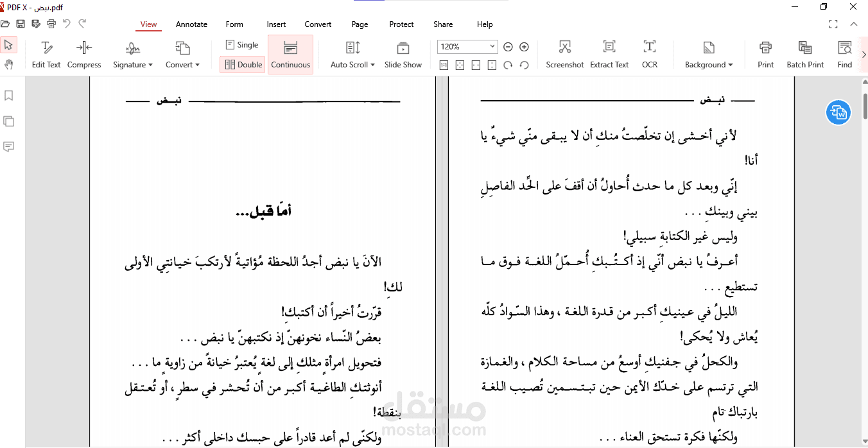Open the comments side panel

[9, 147]
